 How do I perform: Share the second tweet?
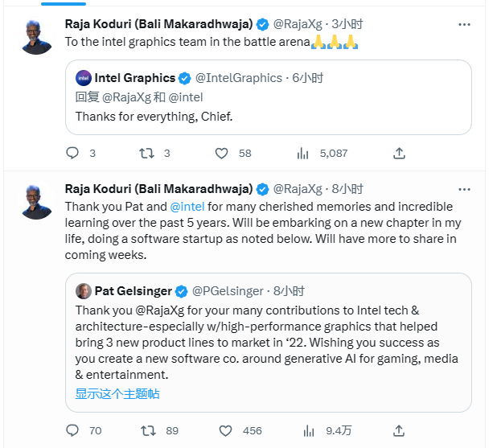point(398,430)
